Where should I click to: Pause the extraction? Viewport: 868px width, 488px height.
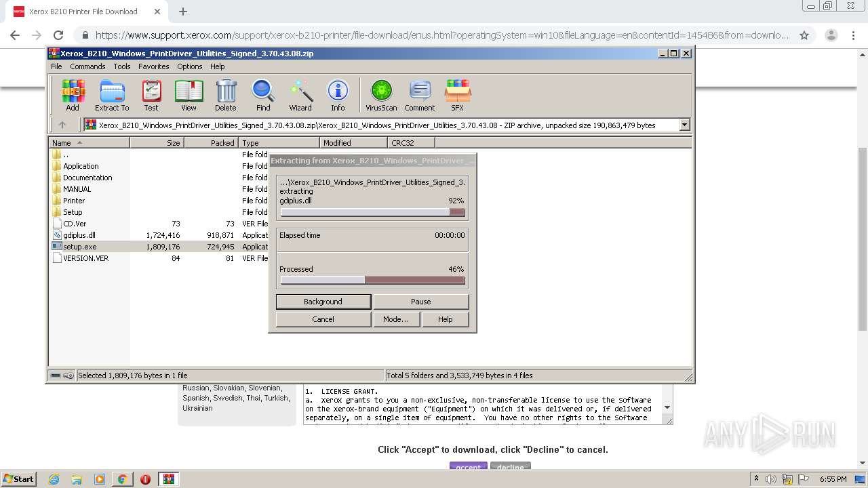pos(421,302)
